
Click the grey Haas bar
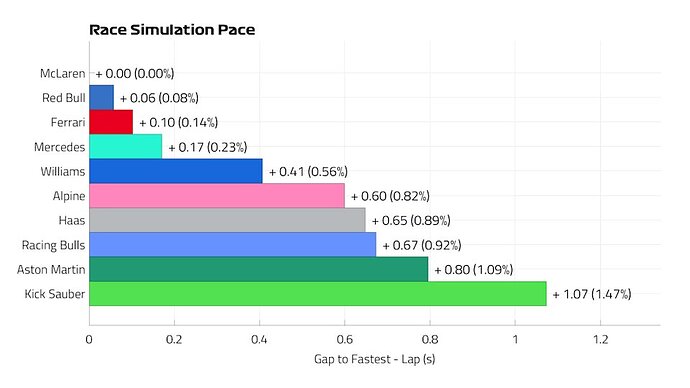(228, 220)
